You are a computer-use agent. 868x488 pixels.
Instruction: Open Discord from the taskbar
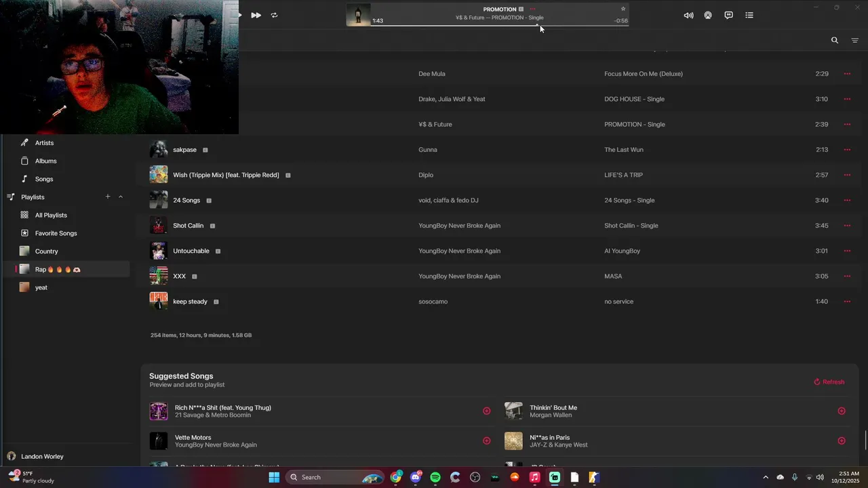(x=416, y=477)
